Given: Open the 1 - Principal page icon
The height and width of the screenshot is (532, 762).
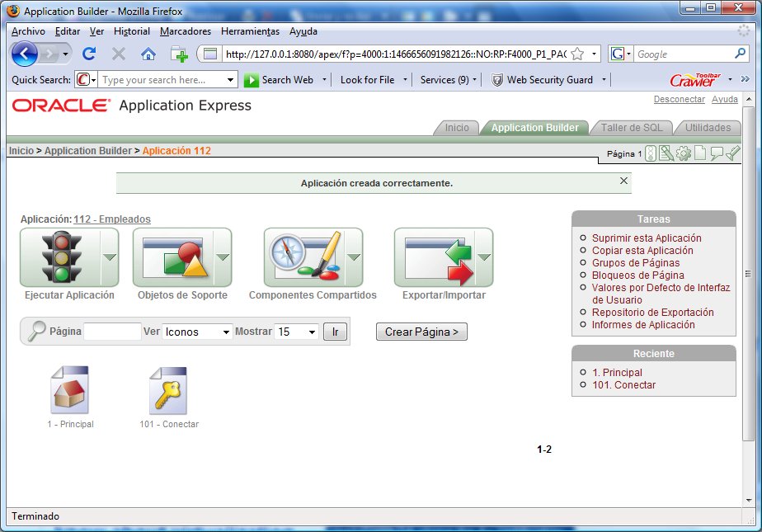Looking at the screenshot, I should coord(70,390).
